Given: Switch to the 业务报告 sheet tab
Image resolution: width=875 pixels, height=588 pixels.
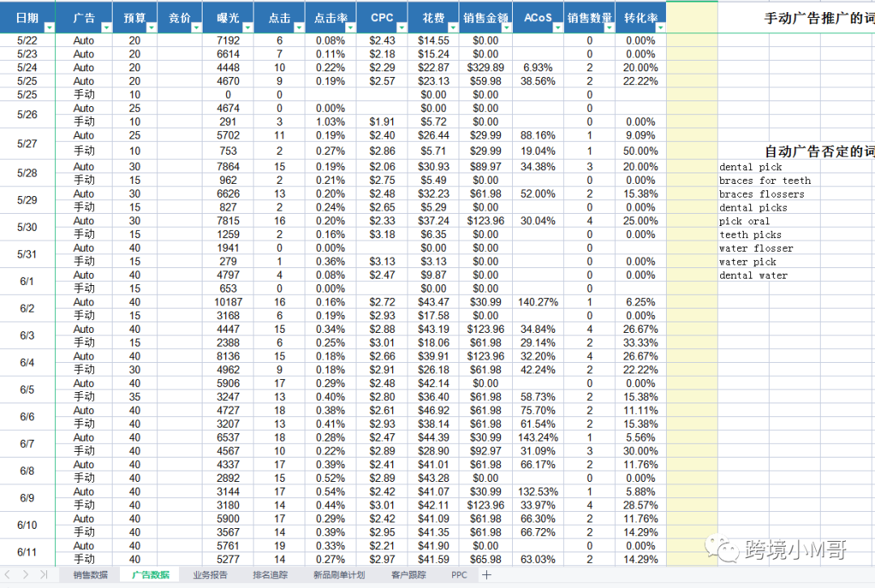Looking at the screenshot, I should pos(210,575).
